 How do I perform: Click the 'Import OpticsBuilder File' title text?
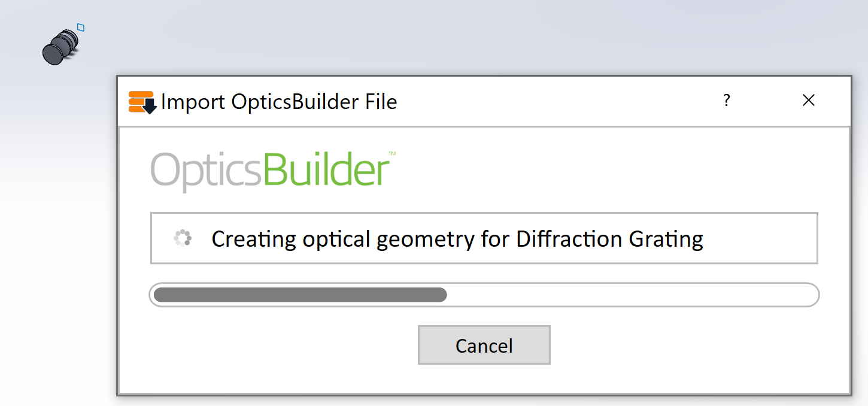(279, 102)
